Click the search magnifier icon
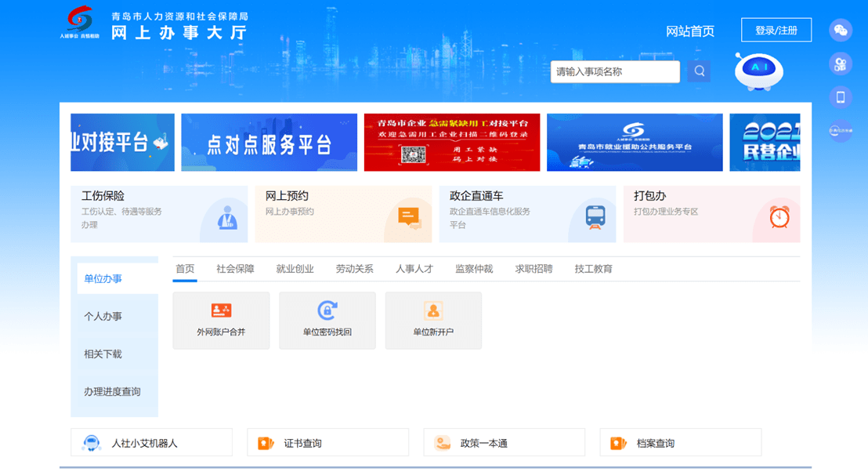 tap(698, 71)
